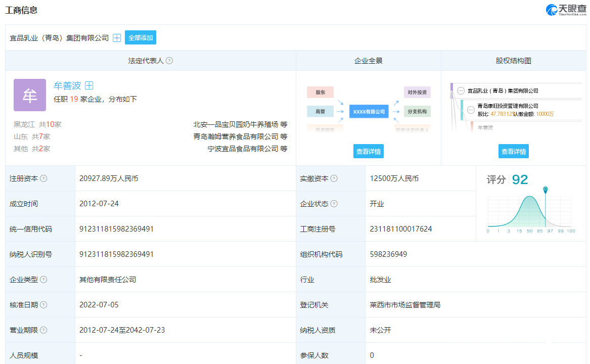Screen dimensions: 590x364
Task: Click the question mark next to 核准日期
Action: coord(43,305)
